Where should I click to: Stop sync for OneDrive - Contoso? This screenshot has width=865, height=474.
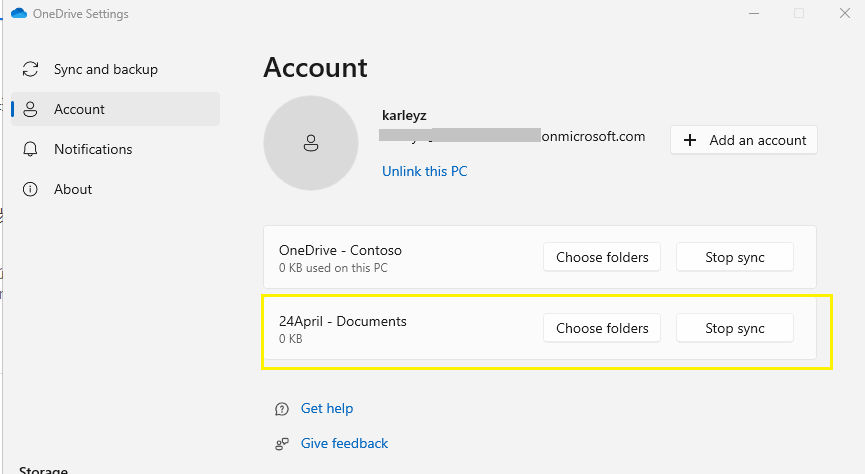point(734,258)
